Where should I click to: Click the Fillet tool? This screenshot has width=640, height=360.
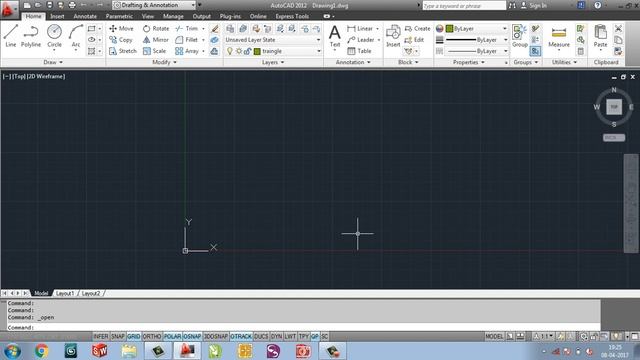(187, 40)
